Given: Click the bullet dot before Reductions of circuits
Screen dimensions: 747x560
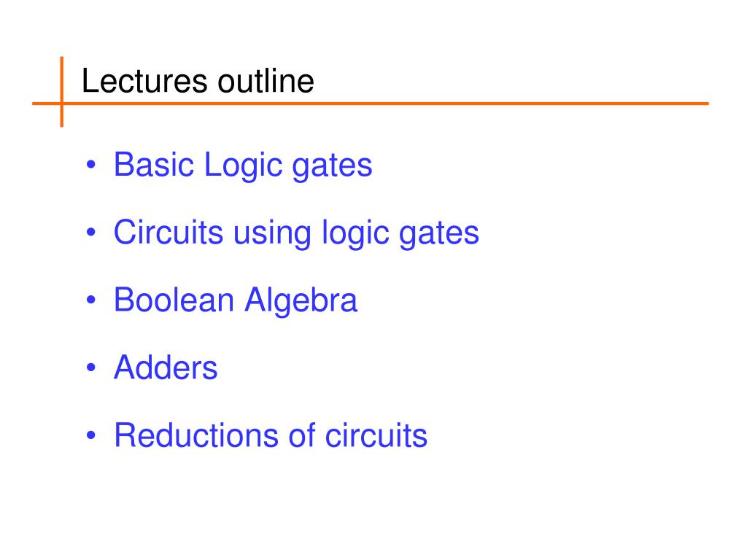Looking at the screenshot, I should tap(91, 435).
